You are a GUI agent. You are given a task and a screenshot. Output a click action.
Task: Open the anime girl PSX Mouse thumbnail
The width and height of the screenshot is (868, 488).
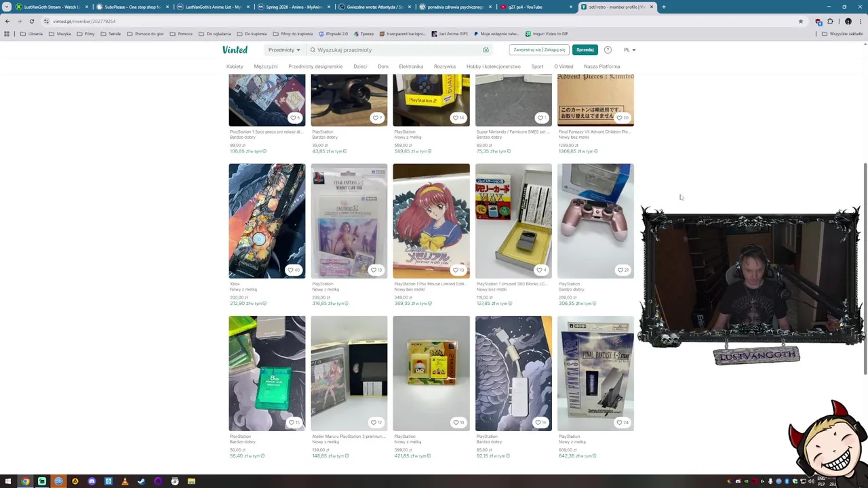(431, 221)
